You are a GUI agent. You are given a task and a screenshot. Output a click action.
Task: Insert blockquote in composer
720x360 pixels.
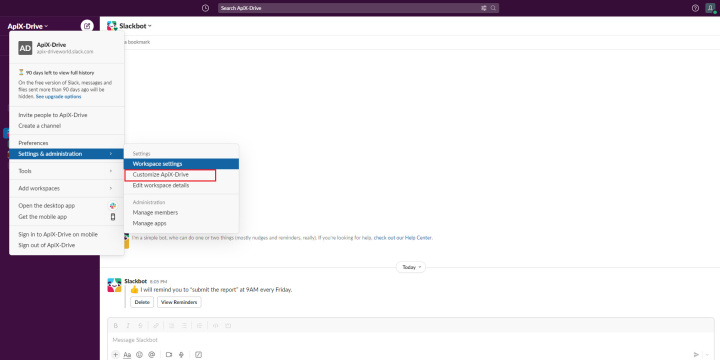[x=199, y=326]
